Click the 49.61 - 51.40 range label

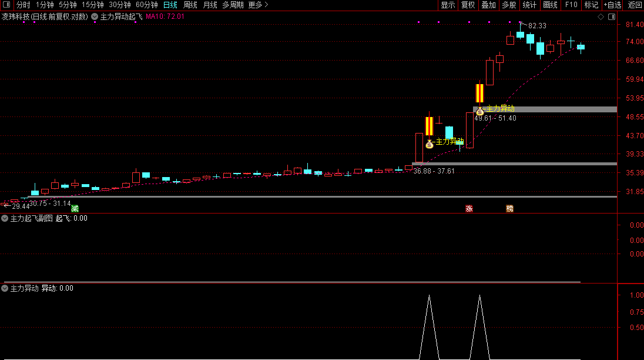click(x=495, y=118)
